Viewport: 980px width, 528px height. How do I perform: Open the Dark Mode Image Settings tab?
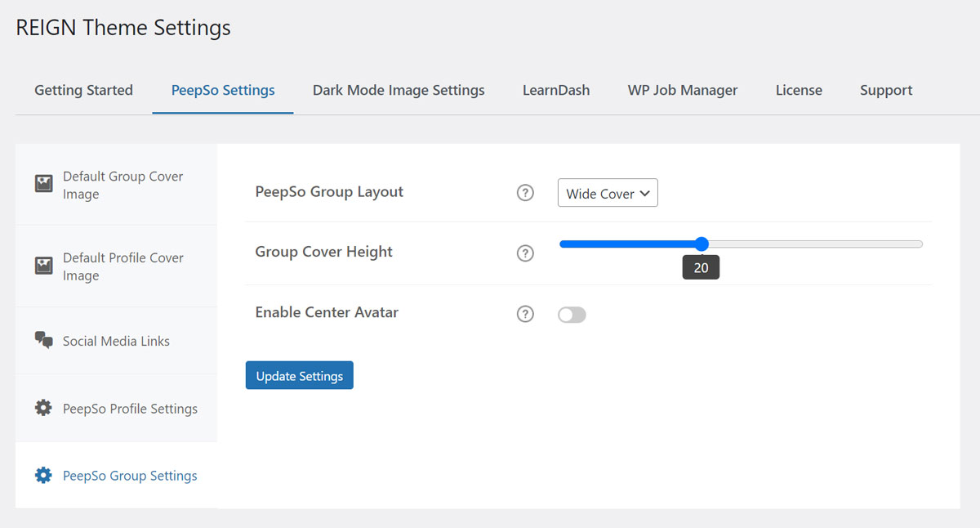(399, 91)
